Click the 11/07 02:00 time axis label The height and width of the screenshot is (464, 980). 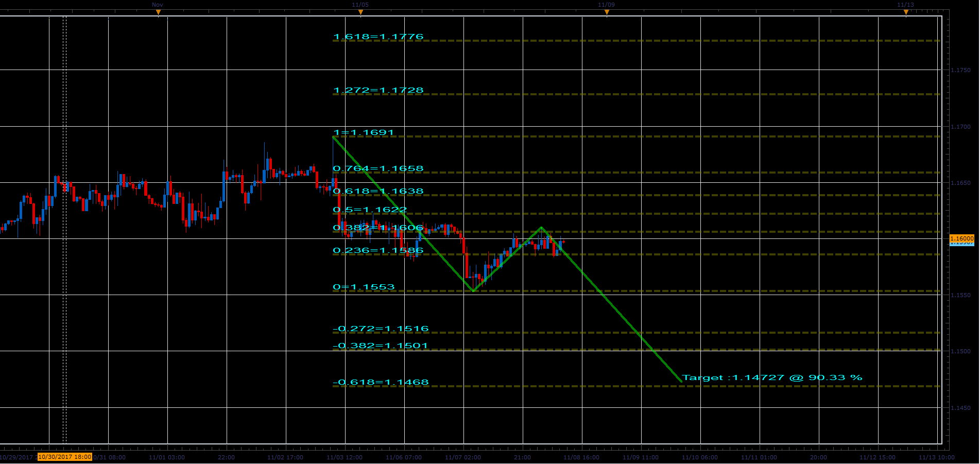coord(463,457)
